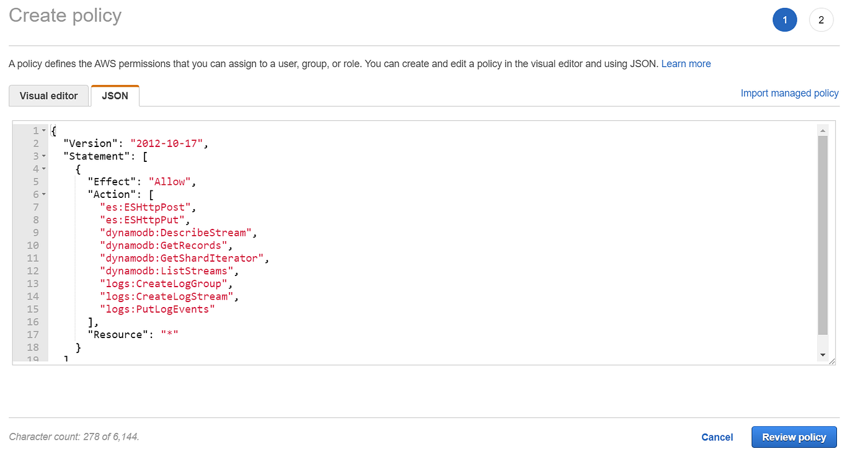Switch to the Visual editor tab
The image size is (868, 459).
coord(49,96)
